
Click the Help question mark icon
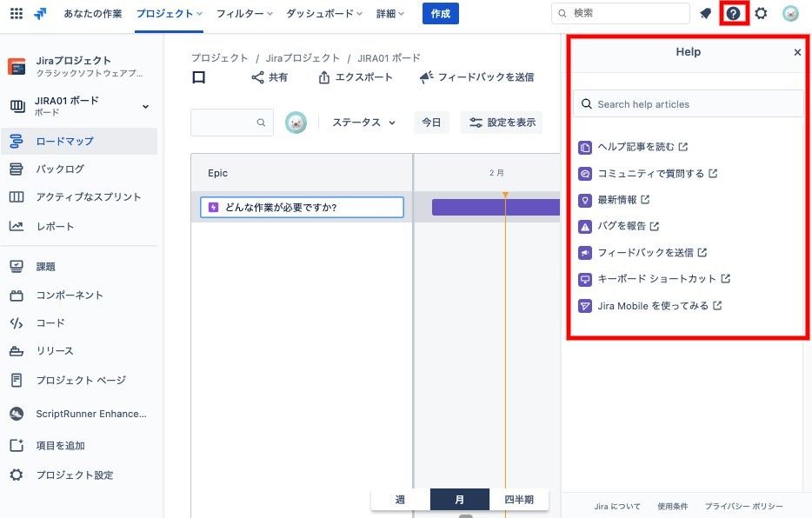(733, 13)
